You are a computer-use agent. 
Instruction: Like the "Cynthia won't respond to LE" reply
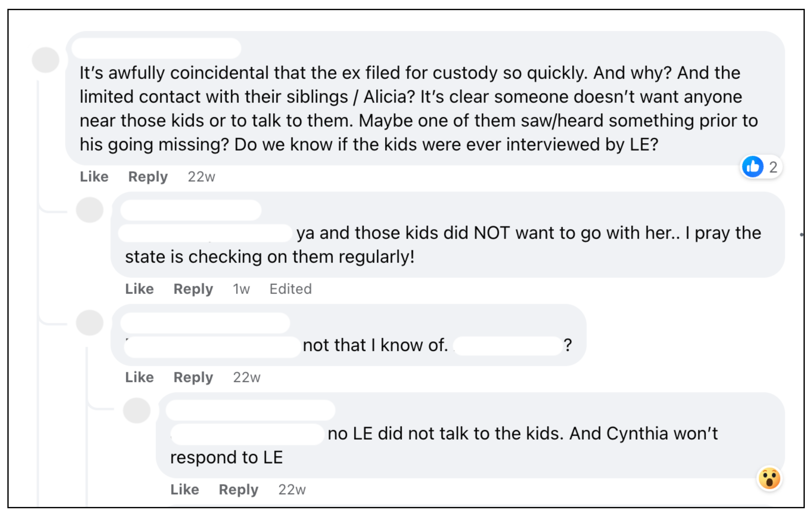pyautogui.click(x=184, y=489)
